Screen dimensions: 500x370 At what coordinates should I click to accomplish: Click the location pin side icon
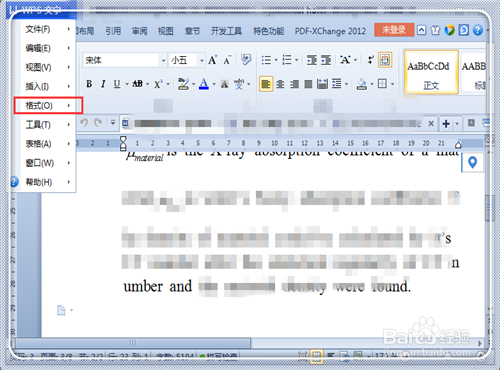(x=472, y=162)
